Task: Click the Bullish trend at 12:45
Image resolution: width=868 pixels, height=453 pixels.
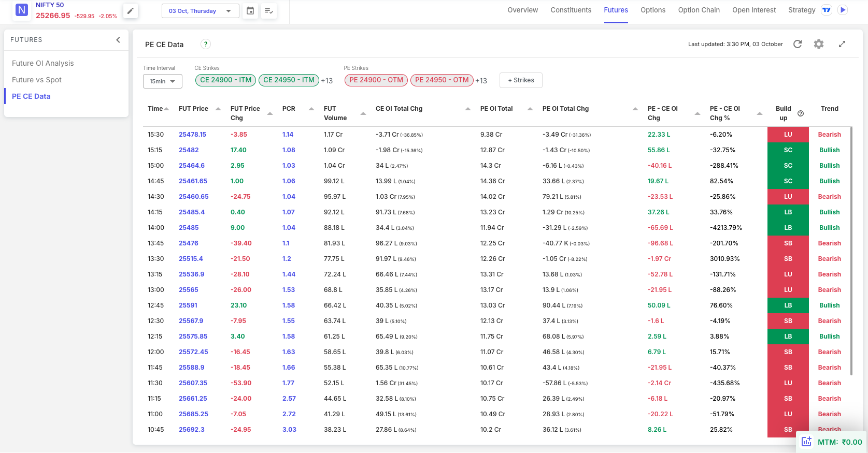Action: point(829,305)
